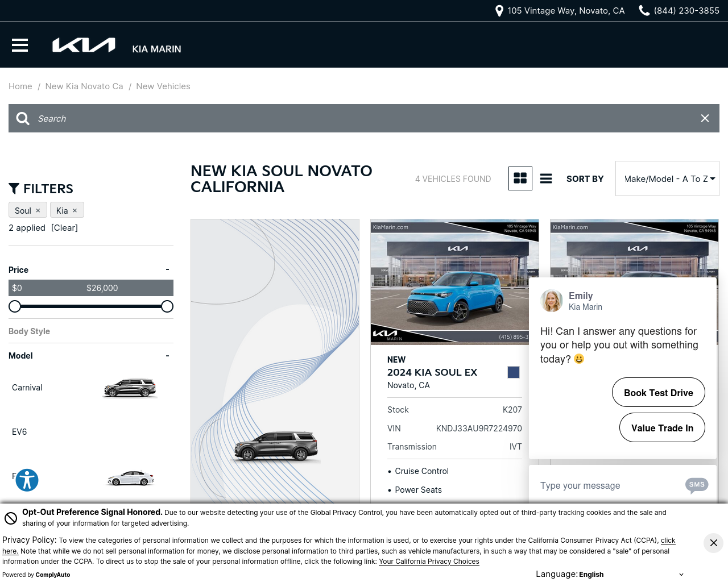Clear the search bar with X icon
The image size is (728, 582).
(705, 118)
